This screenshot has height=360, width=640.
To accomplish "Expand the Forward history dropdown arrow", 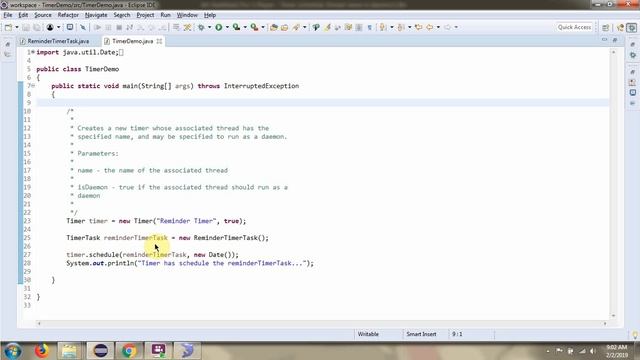I will click(456, 27).
